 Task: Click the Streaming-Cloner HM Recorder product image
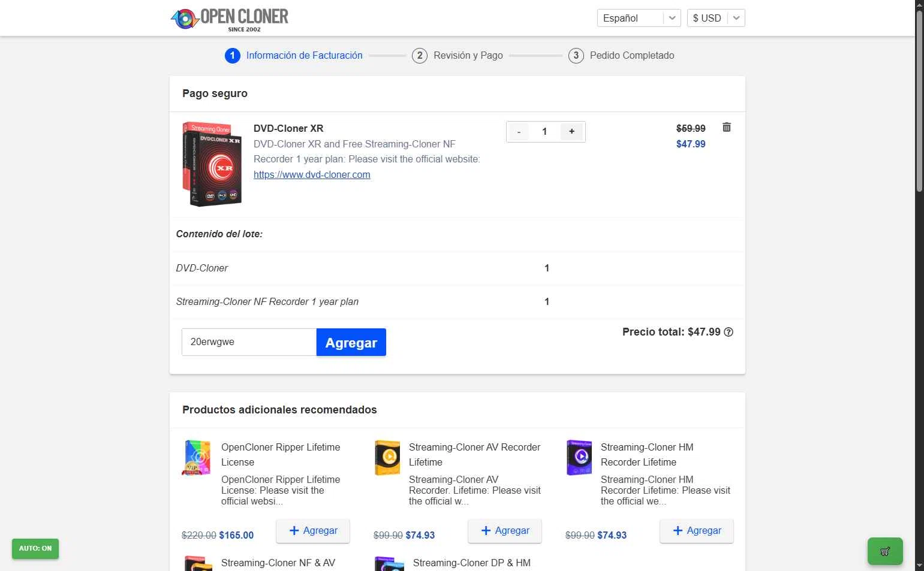coord(579,458)
